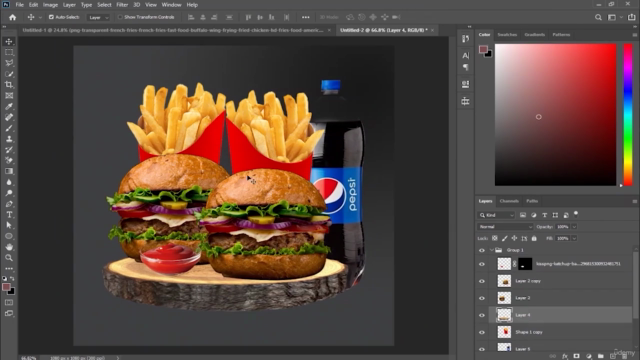
Task: Select the Dodge tool
Action: pyautogui.click(x=9, y=193)
